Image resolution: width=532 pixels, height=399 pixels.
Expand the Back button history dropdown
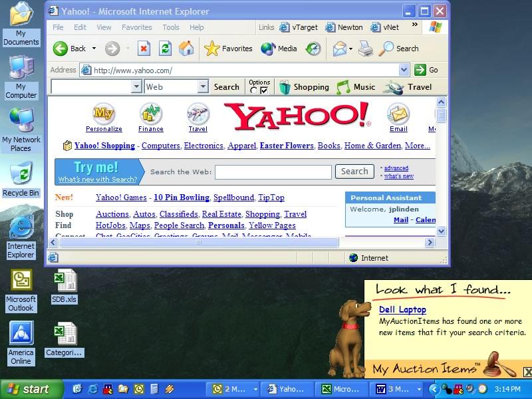tap(94, 49)
